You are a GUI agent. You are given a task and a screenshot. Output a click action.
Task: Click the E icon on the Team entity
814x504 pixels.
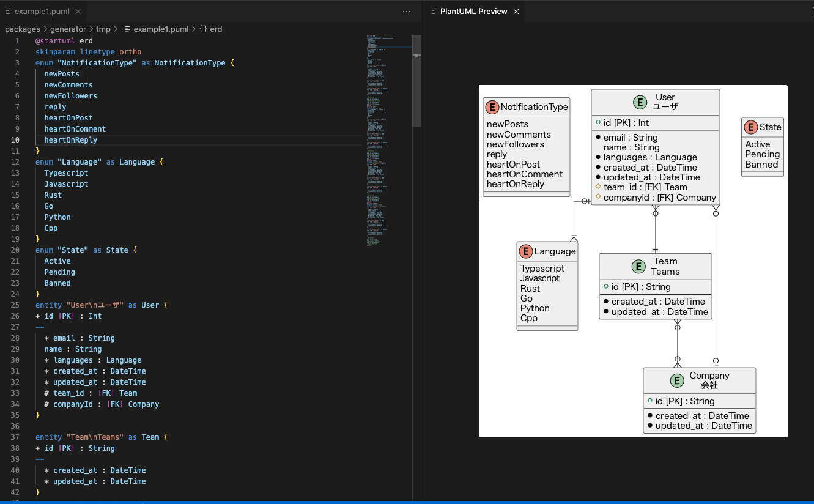(x=638, y=266)
